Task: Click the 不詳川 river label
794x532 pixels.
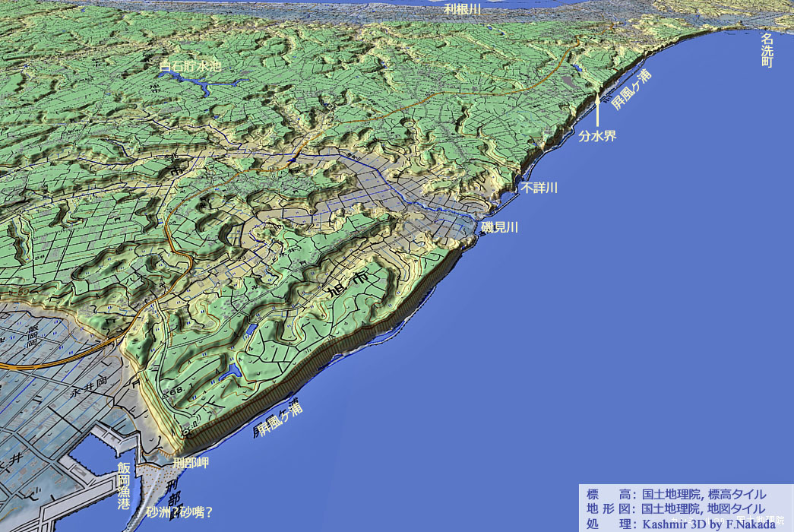Action: [x=539, y=188]
